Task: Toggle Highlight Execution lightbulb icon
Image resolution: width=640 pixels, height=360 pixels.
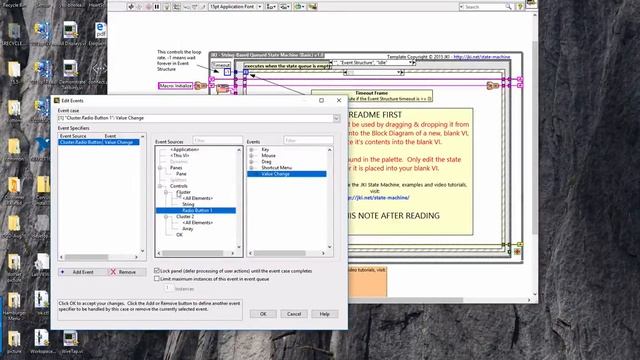Action: 167,7
